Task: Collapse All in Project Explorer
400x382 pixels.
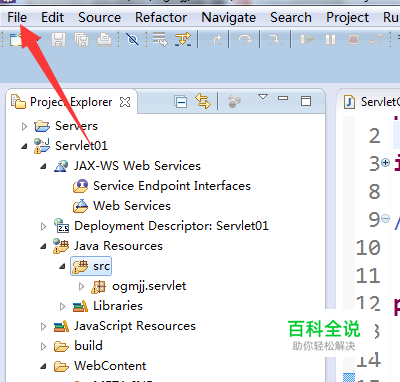Action: click(181, 102)
